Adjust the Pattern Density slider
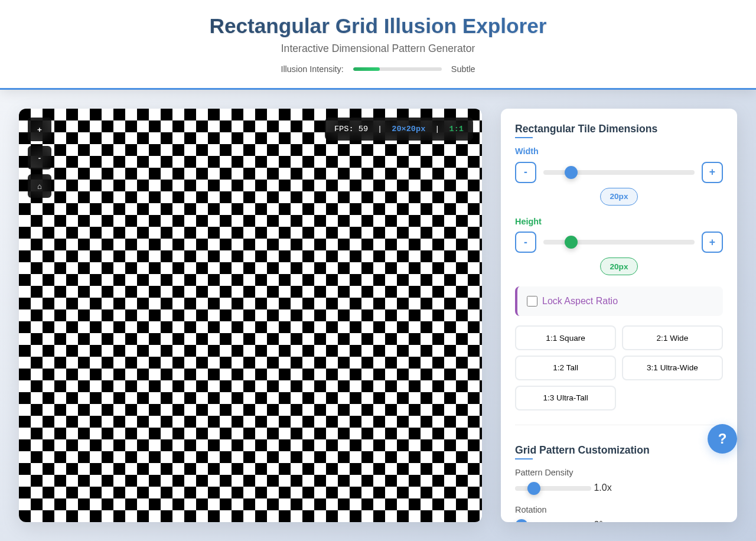Viewport: 756px width, 541px height. pos(534,488)
